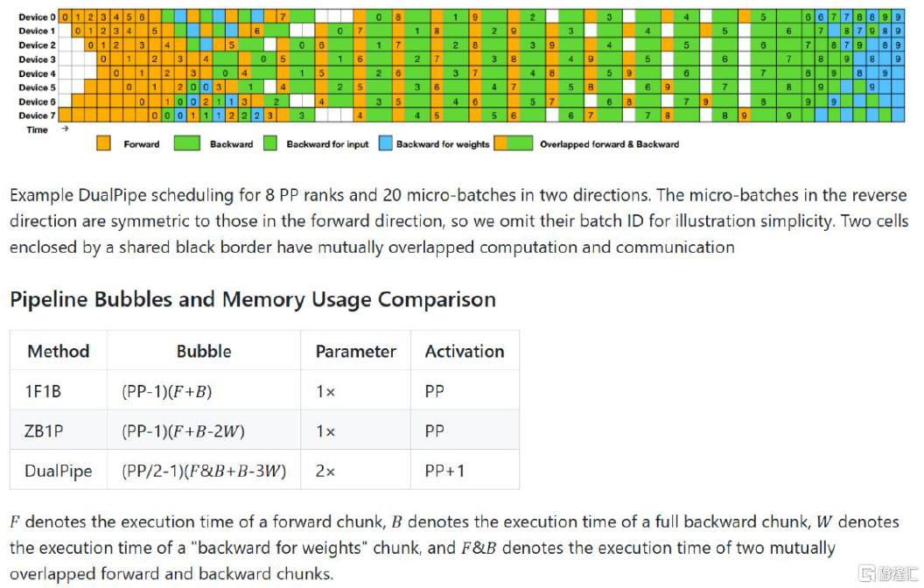This screenshot has width=924, height=588.
Task: Click the Method column header
Action: click(59, 351)
